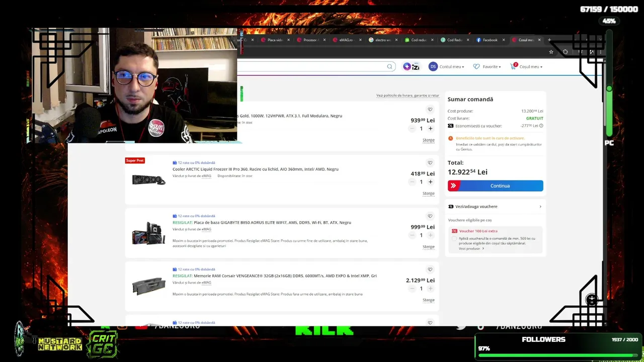Decrease quantity of the GIGABYTE motherboard

(x=412, y=235)
